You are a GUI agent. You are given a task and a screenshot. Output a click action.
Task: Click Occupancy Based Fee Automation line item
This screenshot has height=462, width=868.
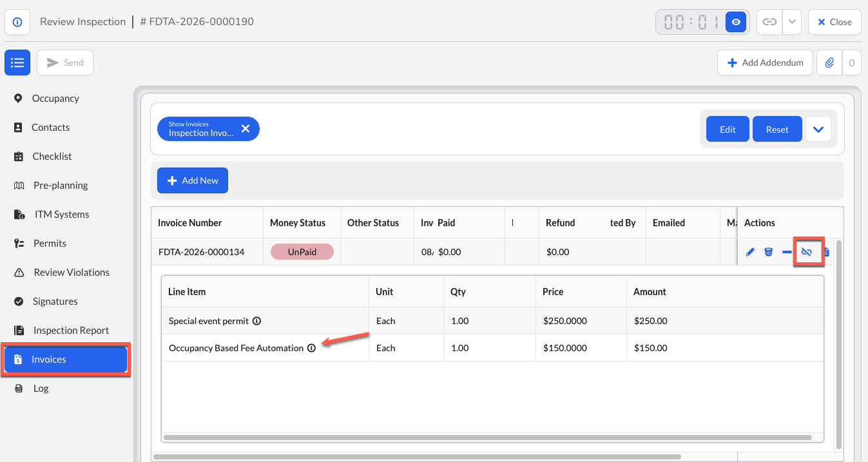[x=236, y=348]
